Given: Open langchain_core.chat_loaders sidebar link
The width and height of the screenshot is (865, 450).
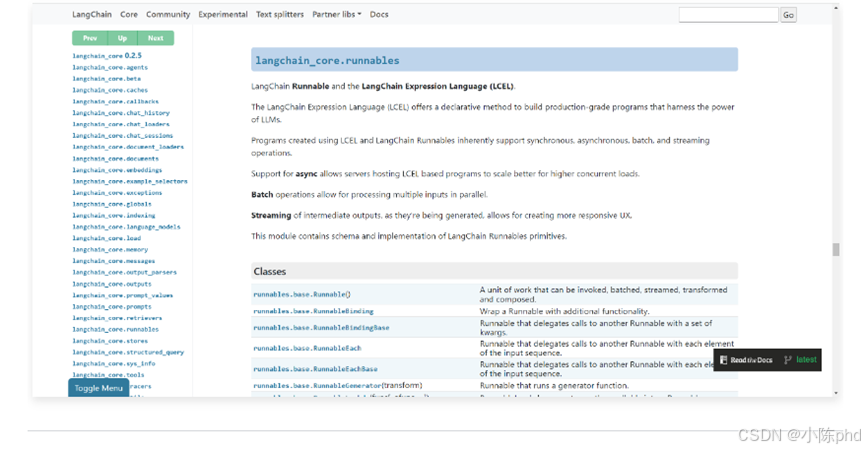Looking at the screenshot, I should coord(121,124).
